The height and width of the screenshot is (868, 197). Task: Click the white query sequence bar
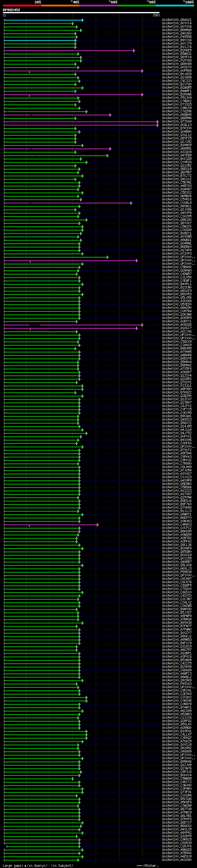(81, 13)
